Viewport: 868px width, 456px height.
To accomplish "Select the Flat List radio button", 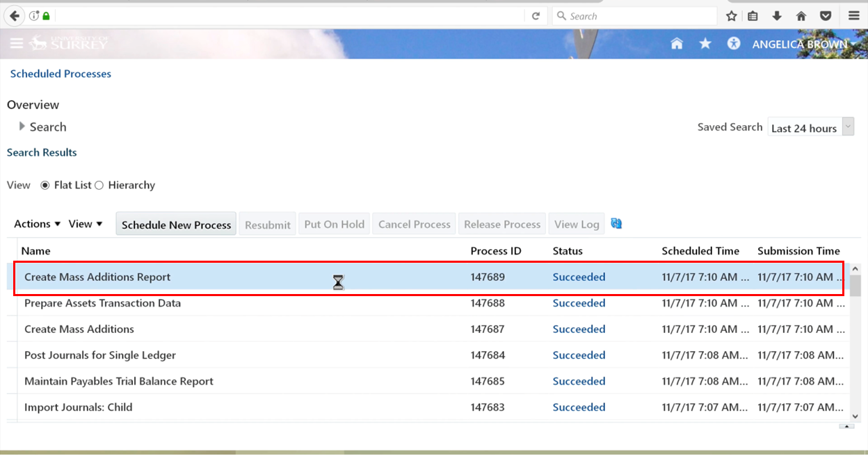I will pos(45,186).
